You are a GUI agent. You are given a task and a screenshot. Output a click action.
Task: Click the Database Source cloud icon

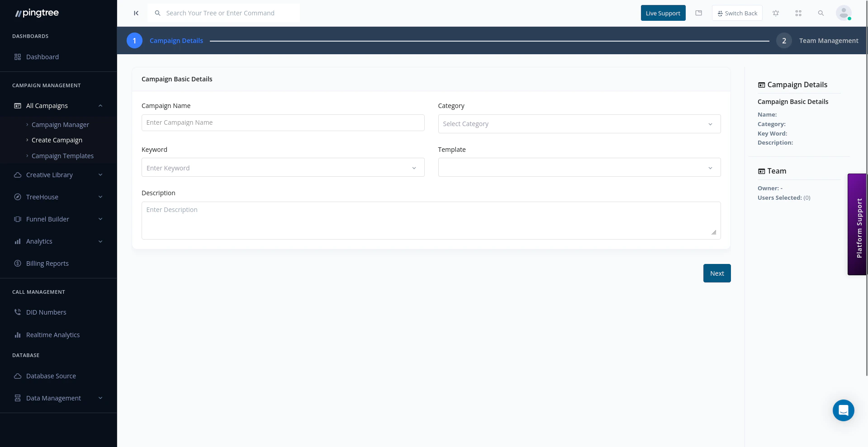click(18, 376)
